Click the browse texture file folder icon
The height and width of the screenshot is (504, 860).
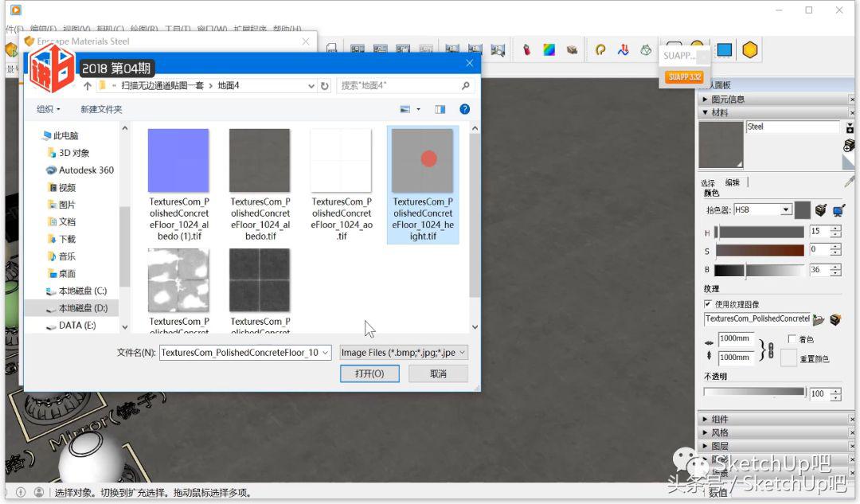(819, 319)
